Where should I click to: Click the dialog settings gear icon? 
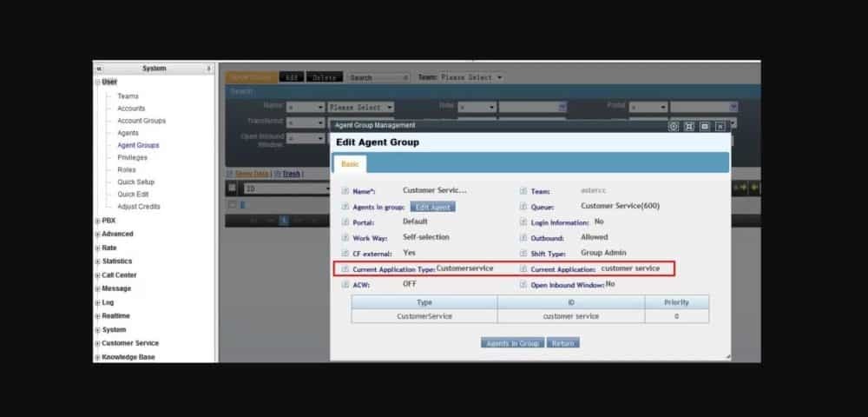tap(674, 126)
